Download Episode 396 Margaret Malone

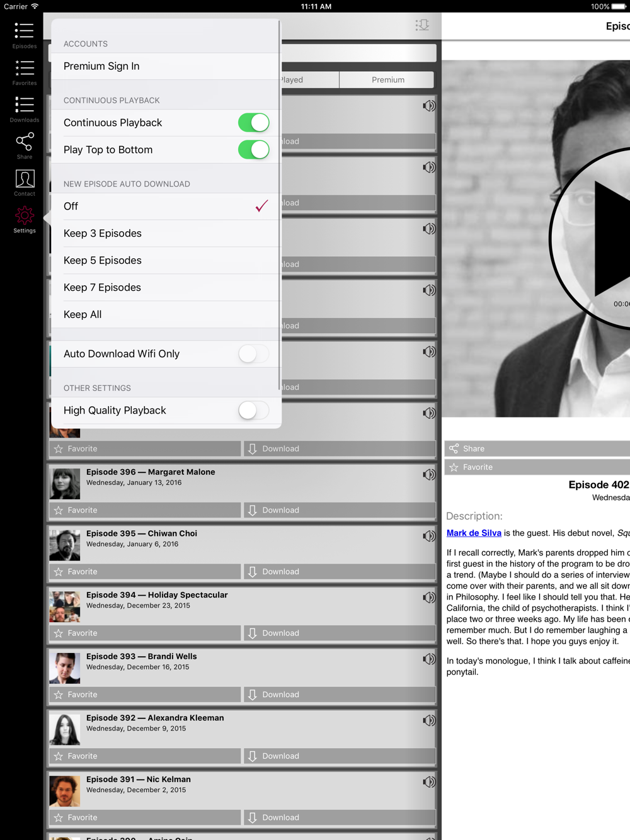pyautogui.click(x=340, y=510)
